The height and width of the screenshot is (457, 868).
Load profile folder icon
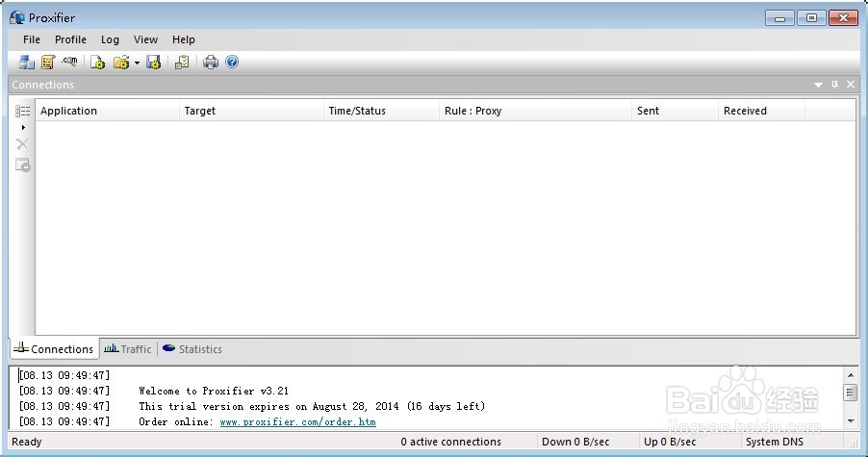point(121,62)
